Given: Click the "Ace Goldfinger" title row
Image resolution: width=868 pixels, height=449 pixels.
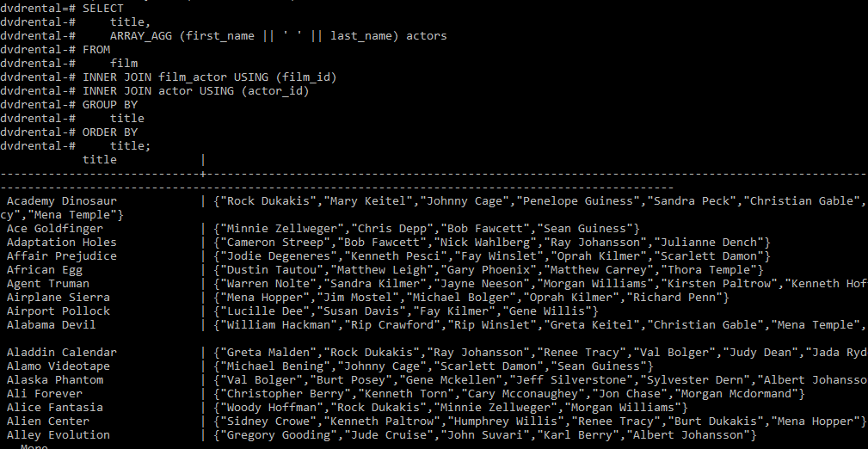Looking at the screenshot, I should point(55,229).
